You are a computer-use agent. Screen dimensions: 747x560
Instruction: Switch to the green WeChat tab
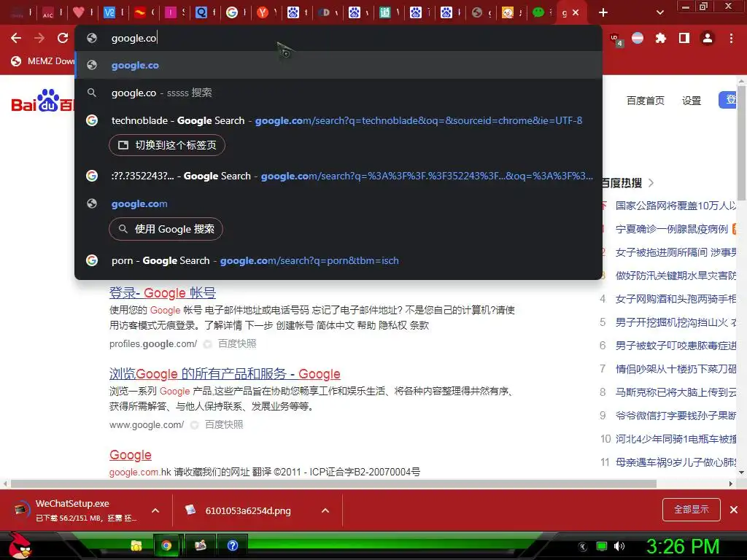click(x=538, y=12)
